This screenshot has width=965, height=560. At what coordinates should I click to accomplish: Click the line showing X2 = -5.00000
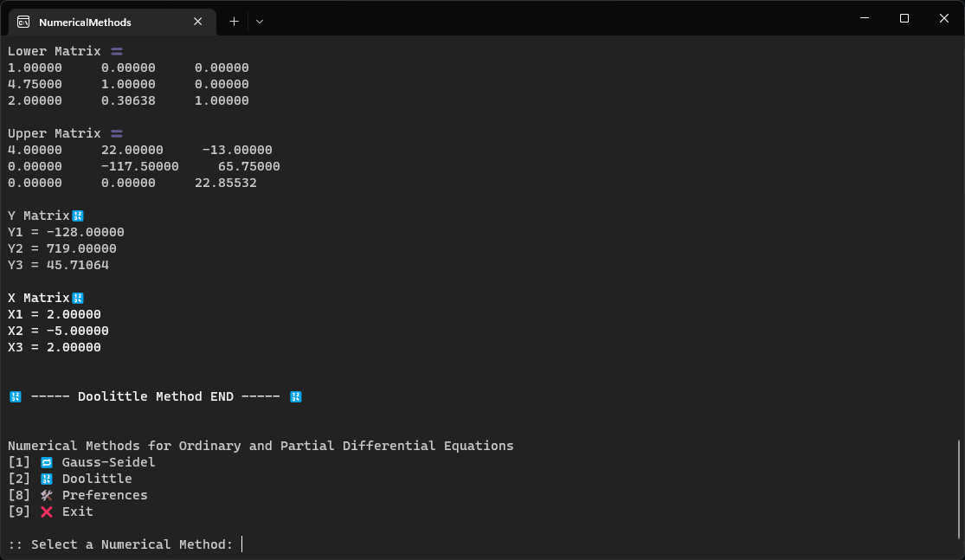tap(58, 331)
